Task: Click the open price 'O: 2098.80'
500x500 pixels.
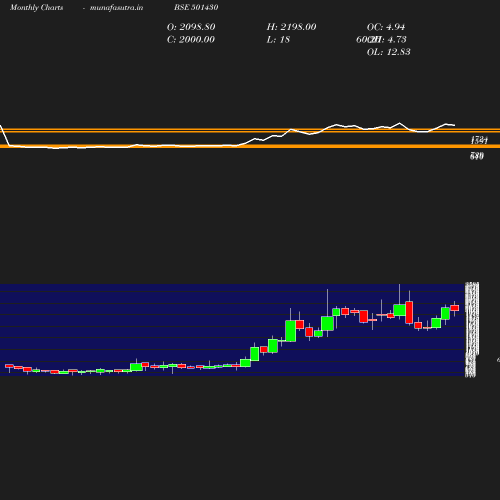Action: coord(191,27)
